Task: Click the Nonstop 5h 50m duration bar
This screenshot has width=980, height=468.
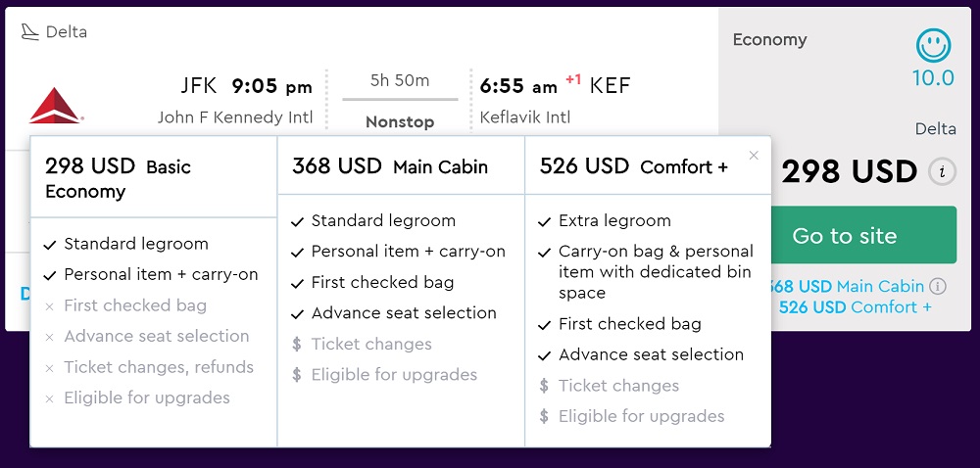Action: tap(400, 100)
